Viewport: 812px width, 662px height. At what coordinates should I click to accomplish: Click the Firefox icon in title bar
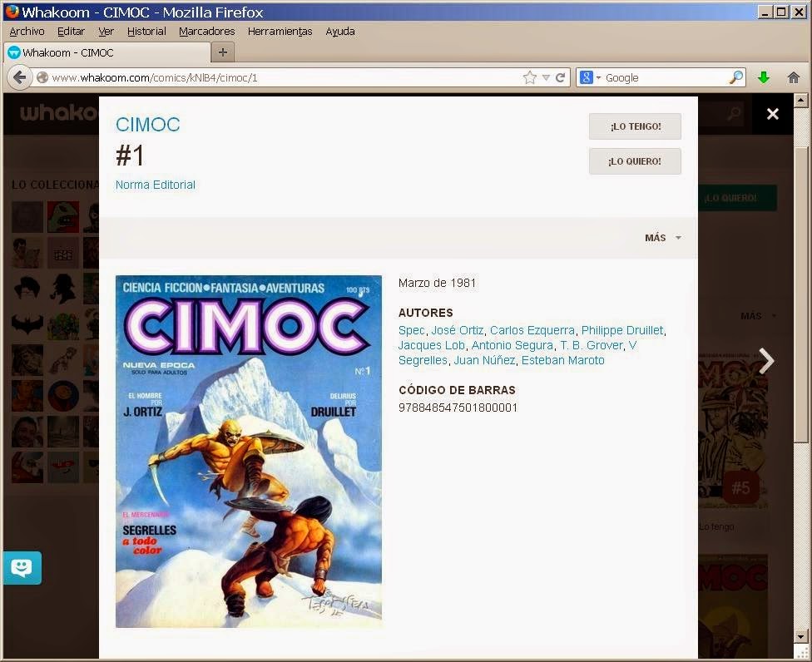(12, 12)
